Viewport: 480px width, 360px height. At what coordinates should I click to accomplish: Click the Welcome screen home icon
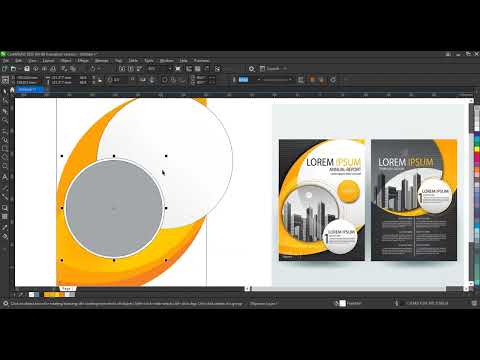coord(12,89)
